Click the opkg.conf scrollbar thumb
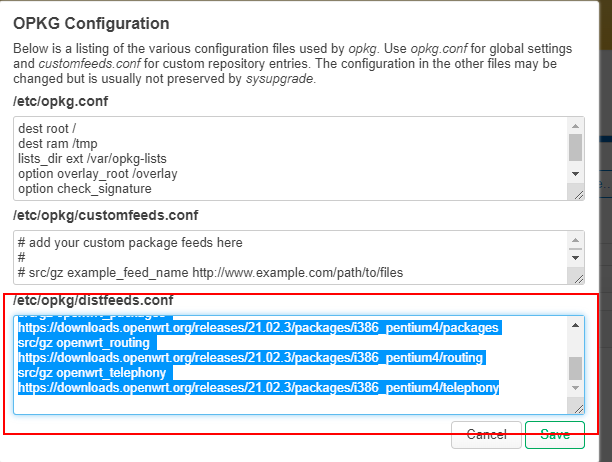612x462 pixels. pos(575,147)
